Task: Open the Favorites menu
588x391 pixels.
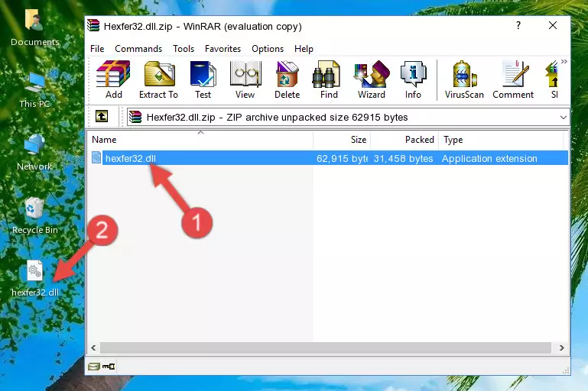Action: pos(223,49)
